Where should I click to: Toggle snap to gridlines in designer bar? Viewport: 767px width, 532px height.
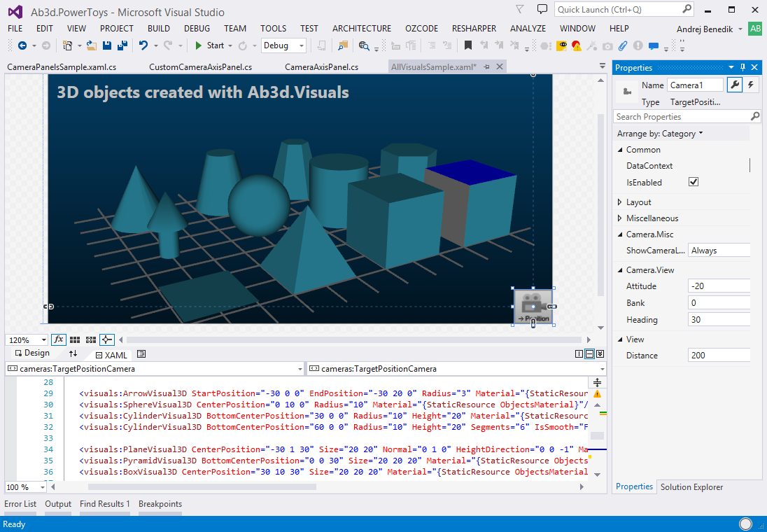[x=91, y=339]
